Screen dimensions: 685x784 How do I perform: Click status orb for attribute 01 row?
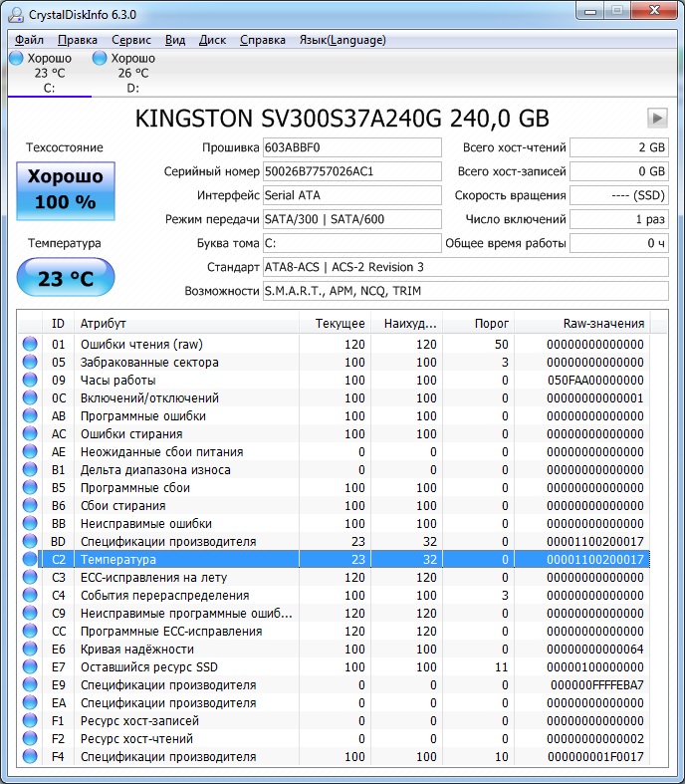pos(30,344)
